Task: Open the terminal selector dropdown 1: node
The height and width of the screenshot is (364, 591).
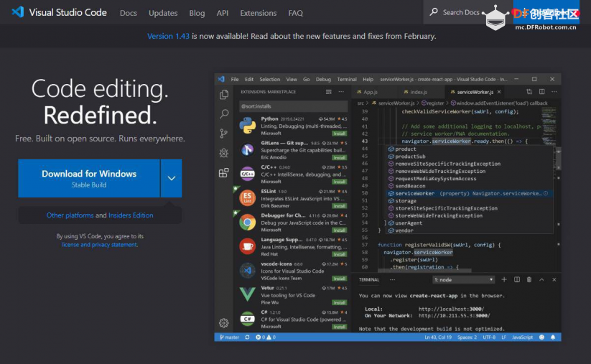Action: (463, 279)
